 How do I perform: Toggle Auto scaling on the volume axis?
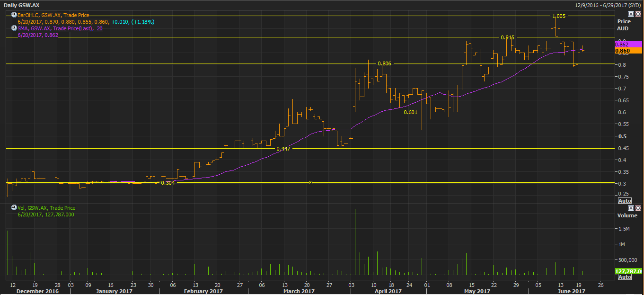(x=625, y=277)
